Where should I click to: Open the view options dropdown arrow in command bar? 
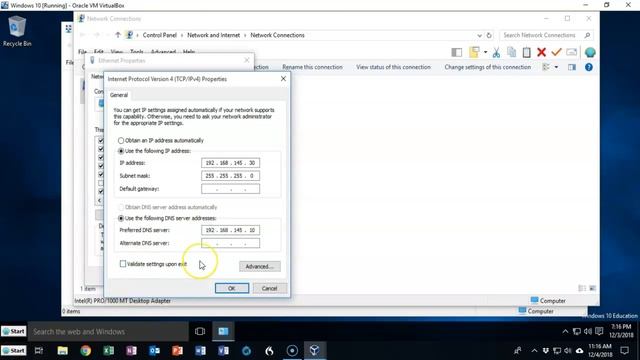click(556, 67)
